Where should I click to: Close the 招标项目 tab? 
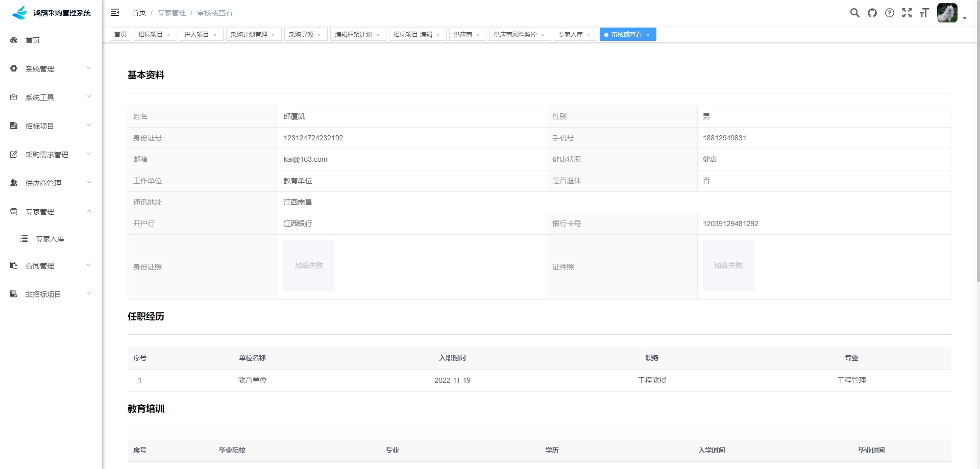[168, 35]
